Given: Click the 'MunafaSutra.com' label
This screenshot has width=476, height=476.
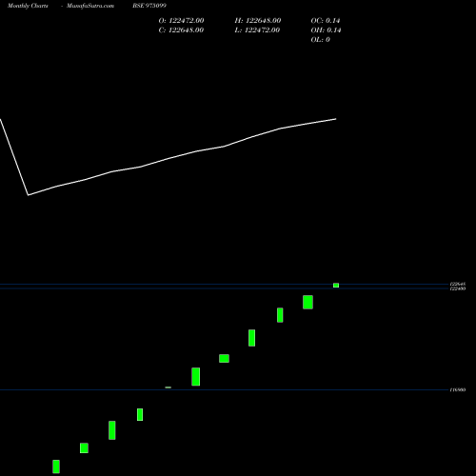Looking at the screenshot, I should tap(90, 6).
